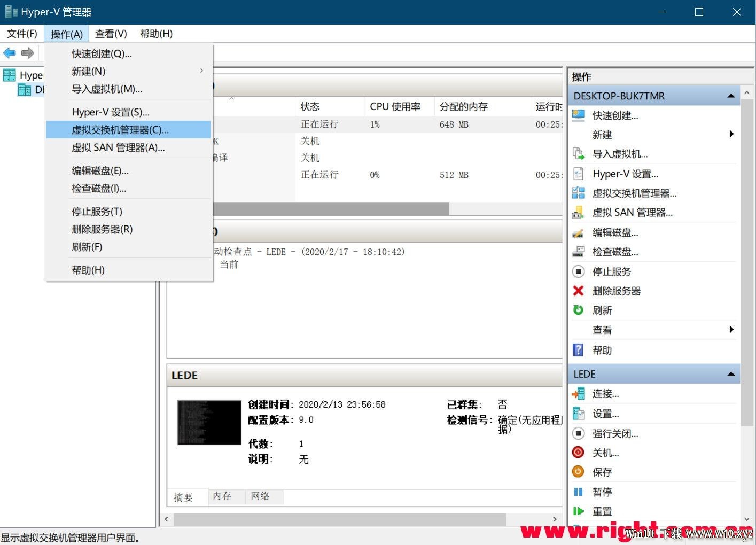The height and width of the screenshot is (545, 756).
Task: Click the back arrow toolbar icon
Action: (10, 53)
